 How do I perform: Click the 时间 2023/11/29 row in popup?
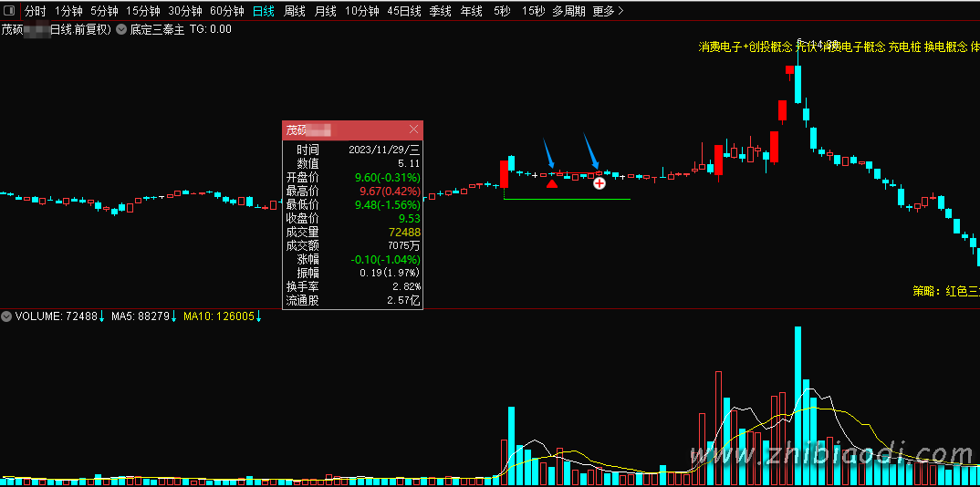[x=352, y=150]
